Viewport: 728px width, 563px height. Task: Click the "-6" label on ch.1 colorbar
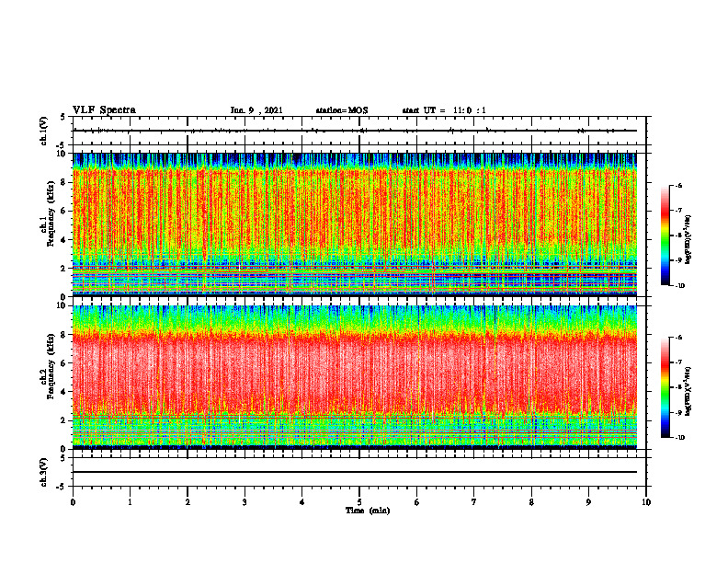coord(679,185)
